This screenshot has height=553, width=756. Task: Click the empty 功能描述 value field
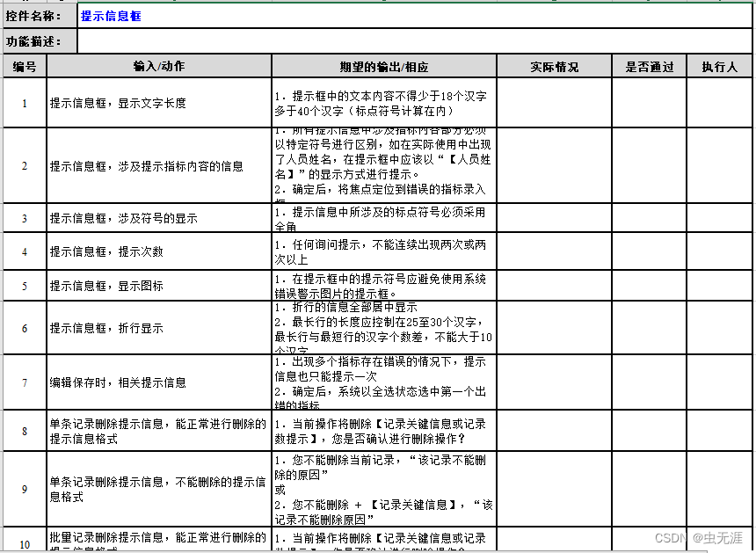414,41
